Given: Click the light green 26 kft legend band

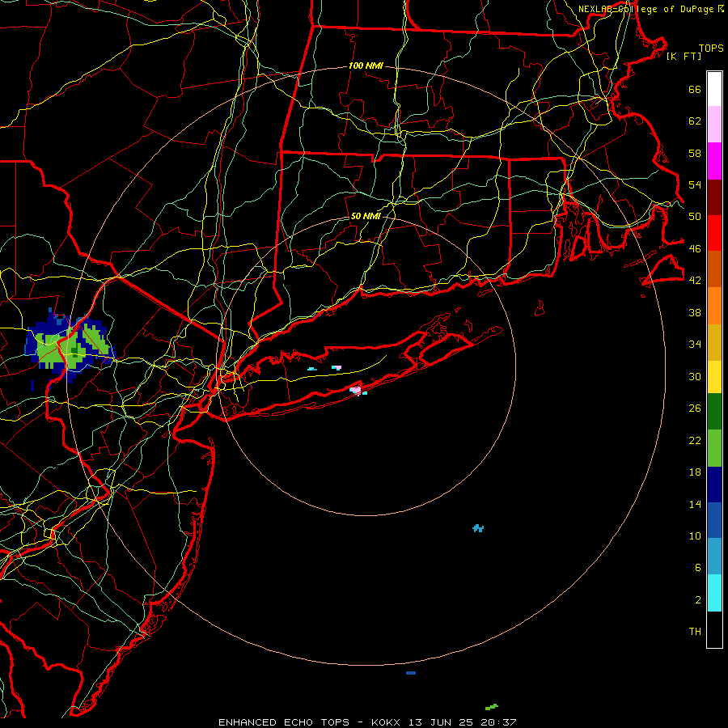Looking at the screenshot, I should click(714, 448).
